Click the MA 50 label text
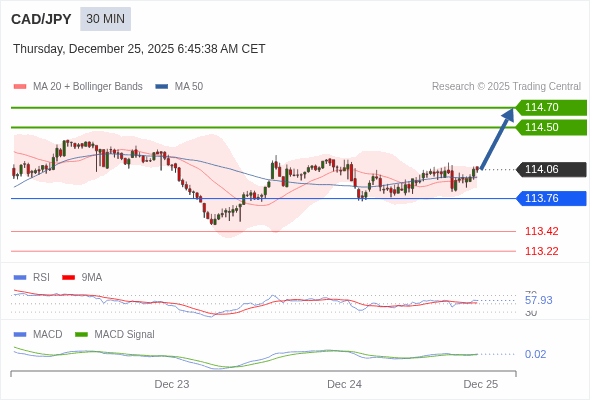Screen dimensions: 590x400 pos(189,87)
